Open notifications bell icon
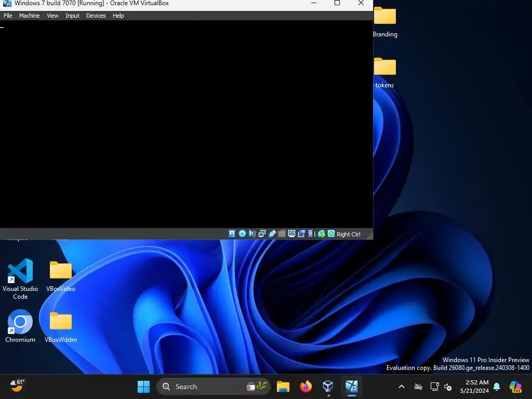532x399 pixels. (x=497, y=387)
